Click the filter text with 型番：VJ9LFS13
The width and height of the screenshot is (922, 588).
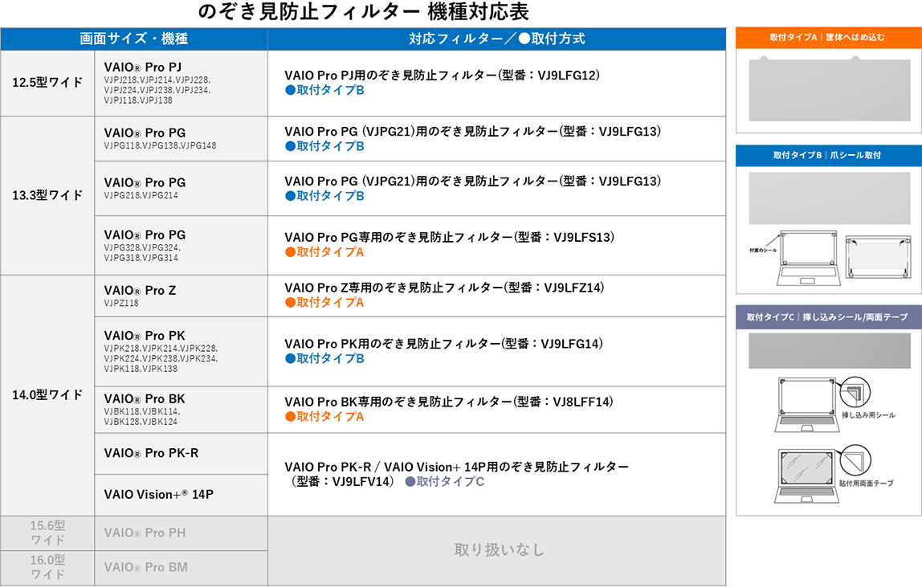click(450, 238)
